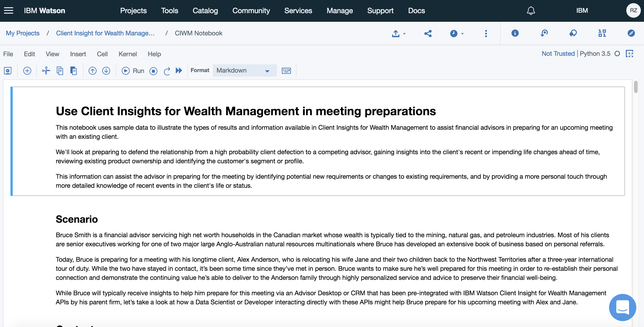
Task: Insert a cell below with the plus icon
Action: [x=27, y=71]
